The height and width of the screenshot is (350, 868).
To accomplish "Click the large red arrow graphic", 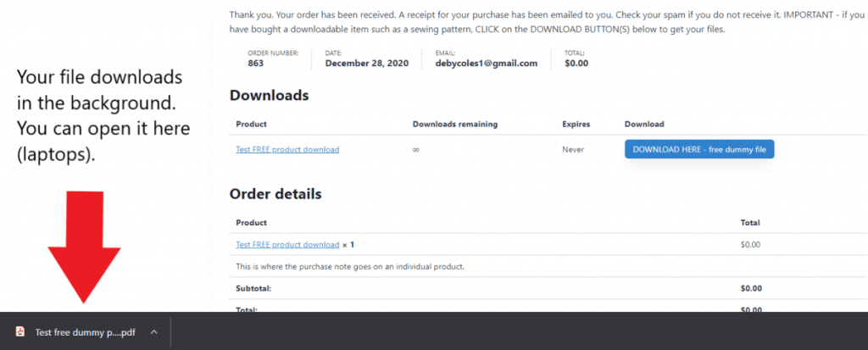I will (x=84, y=247).
